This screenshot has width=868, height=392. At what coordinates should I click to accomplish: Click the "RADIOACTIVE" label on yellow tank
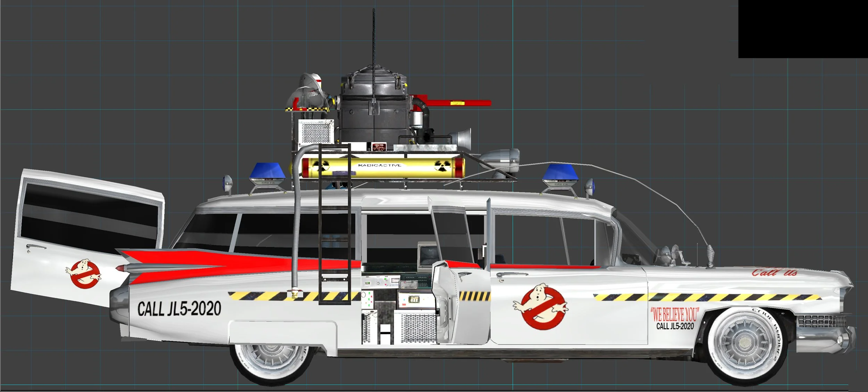pos(379,165)
